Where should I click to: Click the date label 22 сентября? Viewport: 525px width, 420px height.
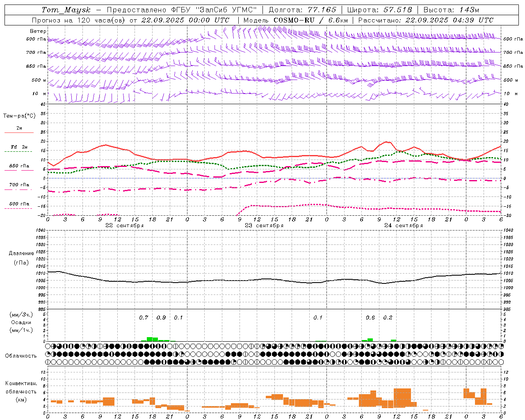coord(124,226)
